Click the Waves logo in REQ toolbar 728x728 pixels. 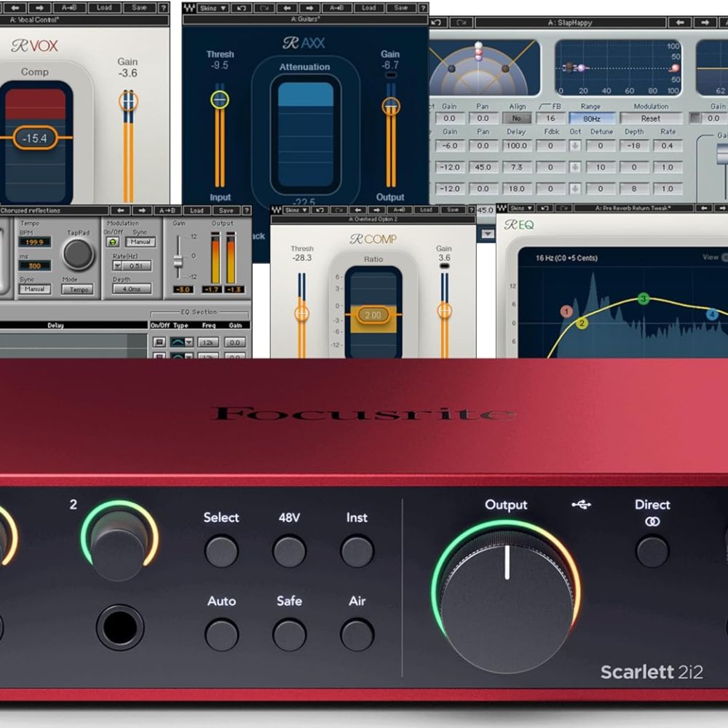pyautogui.click(x=502, y=208)
